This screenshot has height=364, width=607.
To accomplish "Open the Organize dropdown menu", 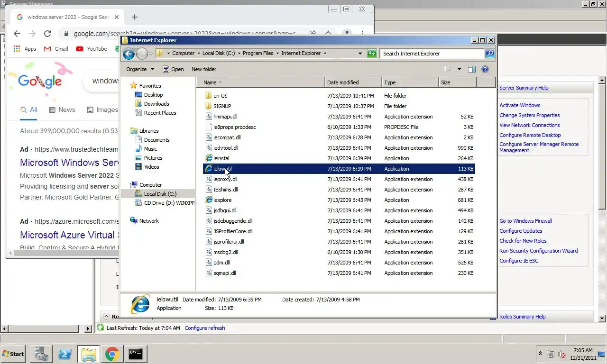I will (140, 69).
